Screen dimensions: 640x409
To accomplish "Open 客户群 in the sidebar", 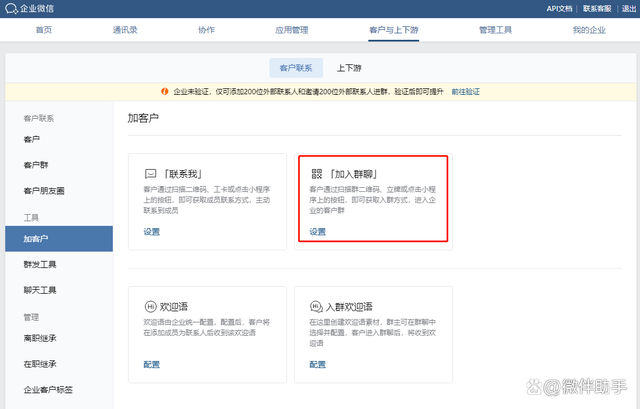I will [35, 165].
